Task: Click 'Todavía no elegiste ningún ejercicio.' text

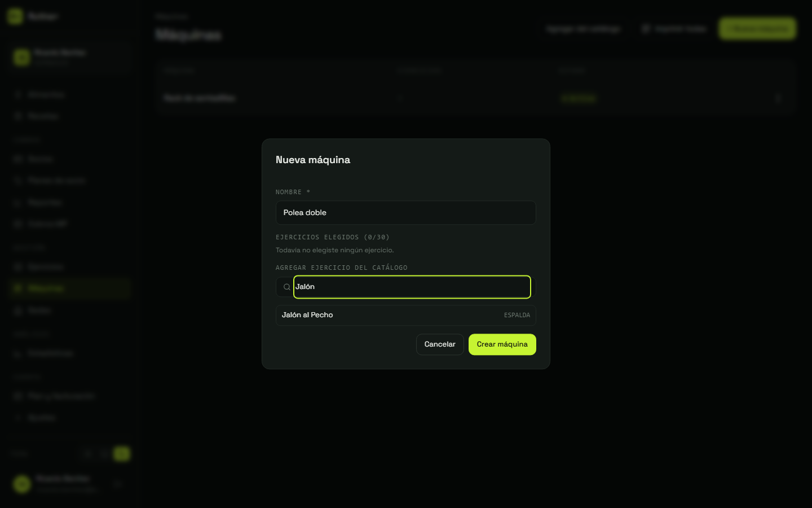Action: point(334,250)
